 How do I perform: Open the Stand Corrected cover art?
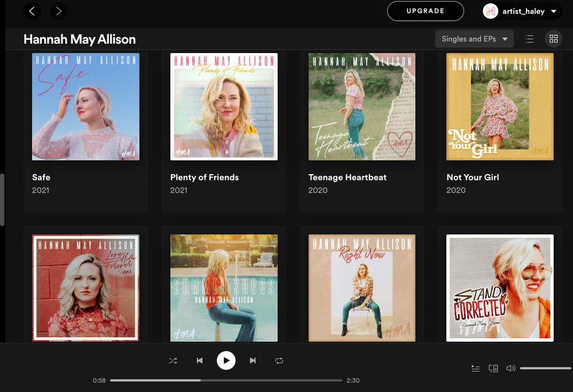click(500, 288)
